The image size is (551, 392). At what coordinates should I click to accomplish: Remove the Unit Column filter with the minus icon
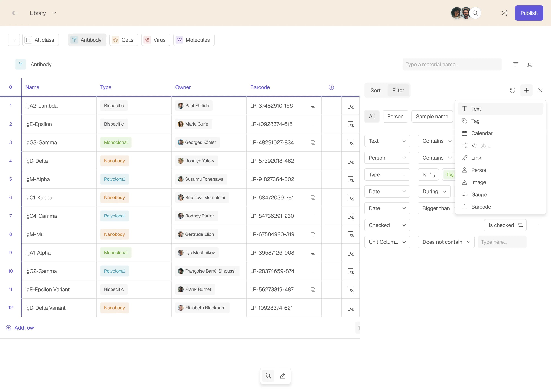[x=540, y=242]
